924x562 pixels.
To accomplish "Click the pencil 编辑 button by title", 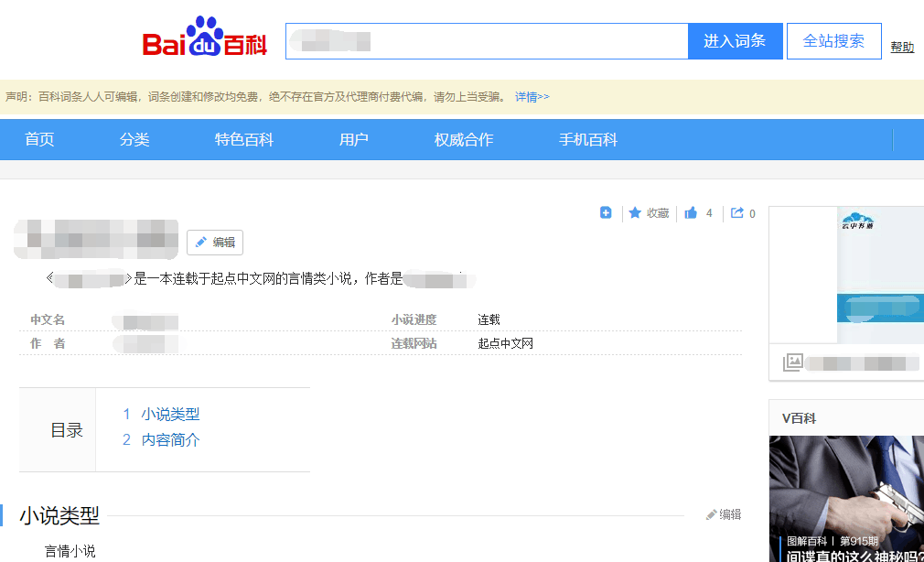I will point(215,243).
